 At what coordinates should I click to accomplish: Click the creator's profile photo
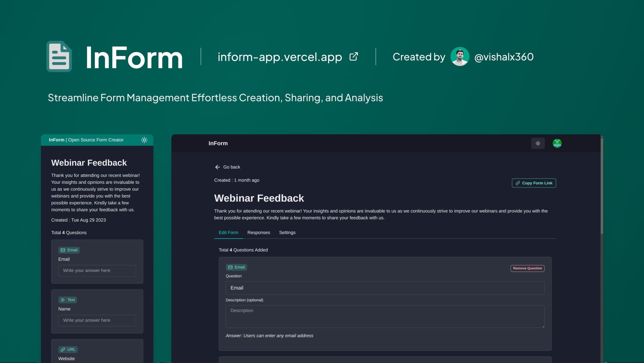(460, 56)
